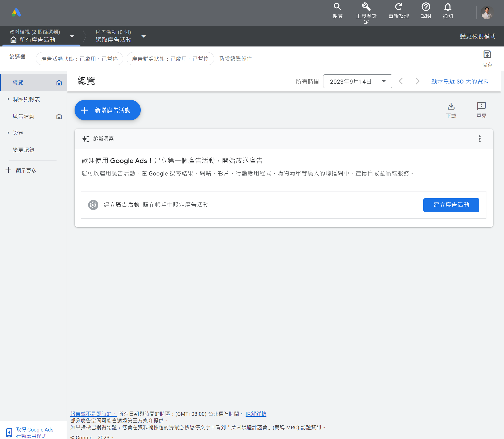Screen dimensions: 504x439
Task: Open the diagnostic insights three-dot menu
Action: point(479,139)
